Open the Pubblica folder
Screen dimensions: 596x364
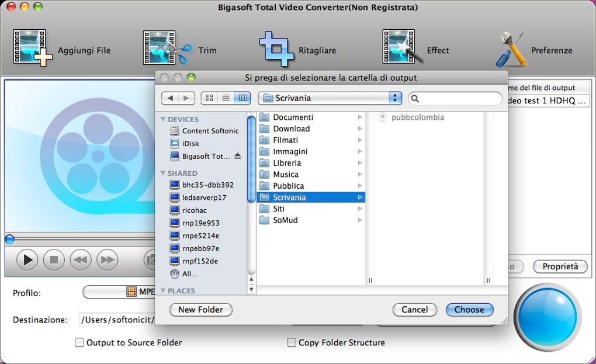point(310,186)
